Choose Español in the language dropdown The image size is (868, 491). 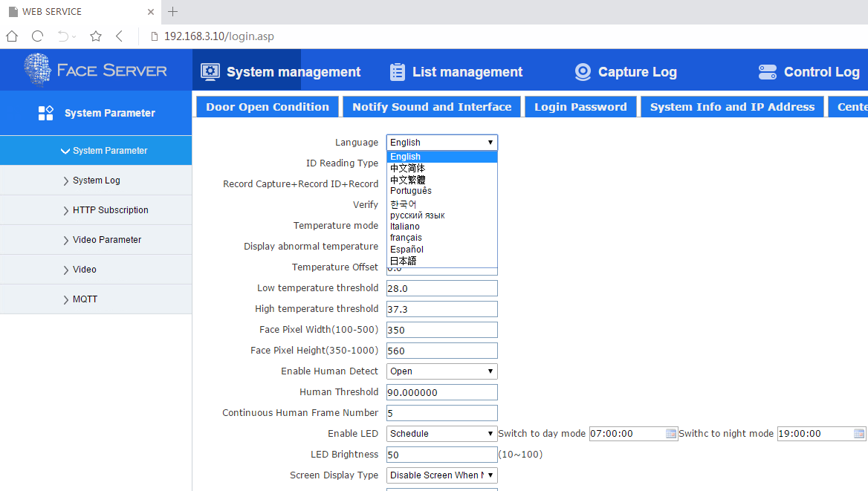pyautogui.click(x=407, y=250)
